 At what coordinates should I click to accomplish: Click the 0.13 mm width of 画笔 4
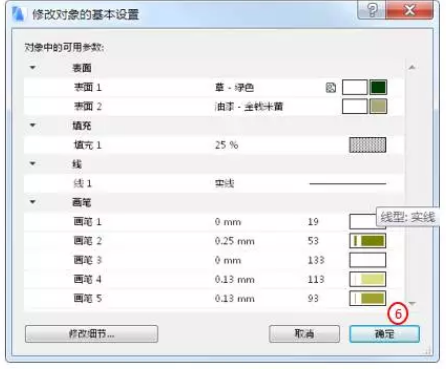click(234, 279)
